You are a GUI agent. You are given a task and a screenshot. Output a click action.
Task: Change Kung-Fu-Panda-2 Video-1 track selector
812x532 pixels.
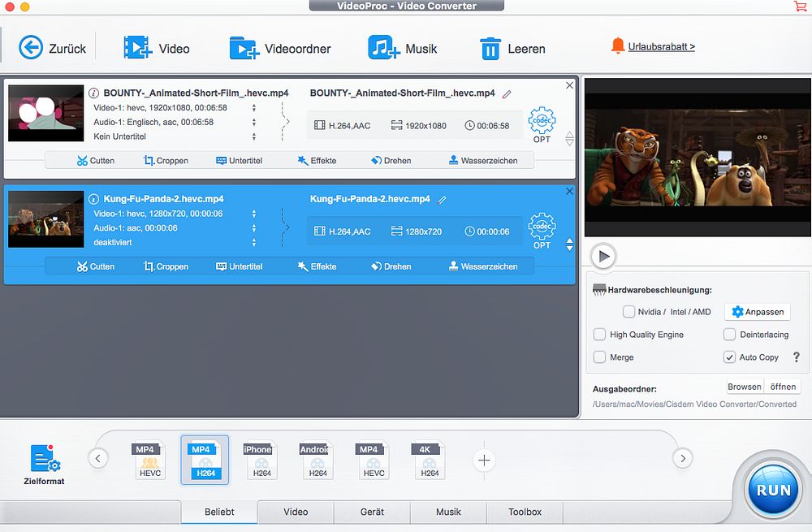tap(253, 214)
